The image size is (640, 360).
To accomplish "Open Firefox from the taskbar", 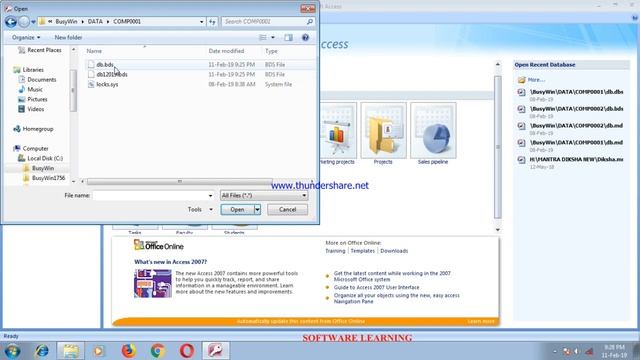I will pos(129,351).
